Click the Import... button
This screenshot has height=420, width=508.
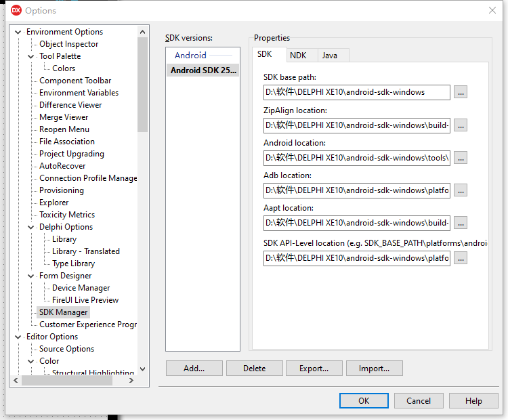tap(374, 369)
